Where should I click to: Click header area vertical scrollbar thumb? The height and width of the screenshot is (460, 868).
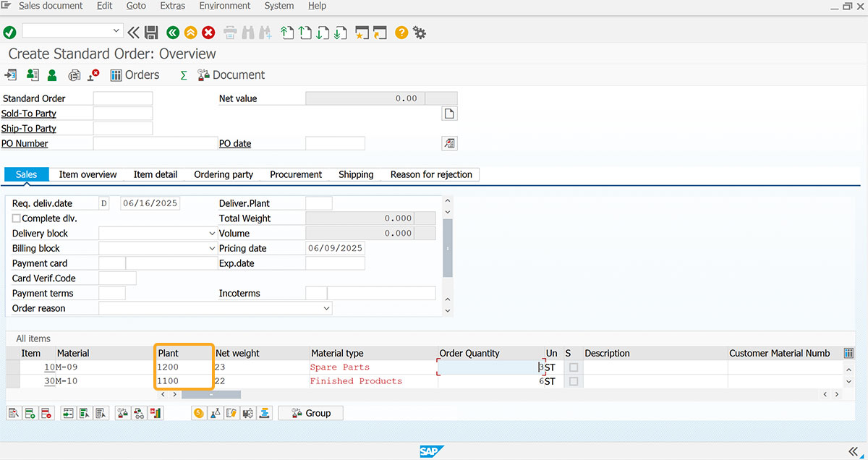(x=448, y=247)
